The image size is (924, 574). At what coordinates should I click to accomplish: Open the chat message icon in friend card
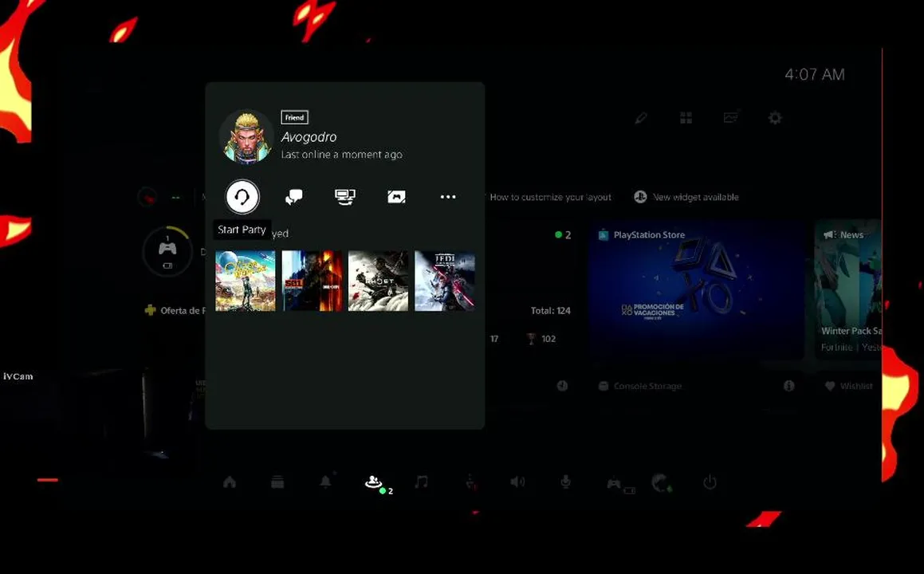tap(293, 197)
